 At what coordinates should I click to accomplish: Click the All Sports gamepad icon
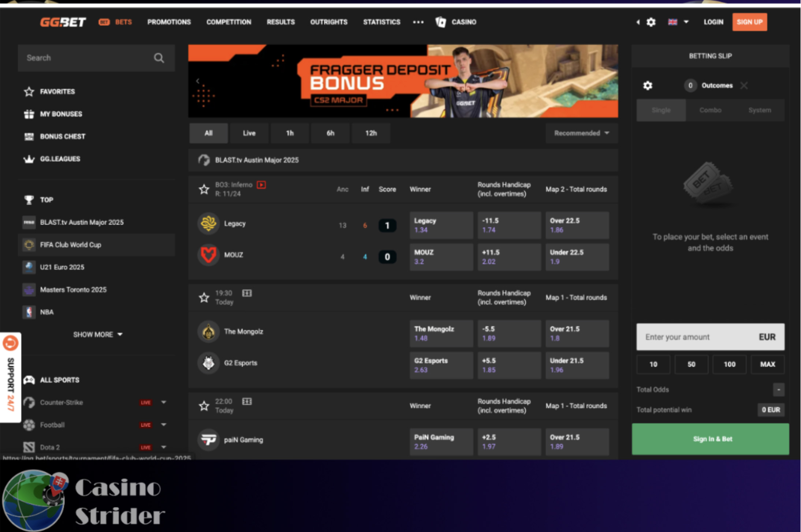pyautogui.click(x=29, y=380)
